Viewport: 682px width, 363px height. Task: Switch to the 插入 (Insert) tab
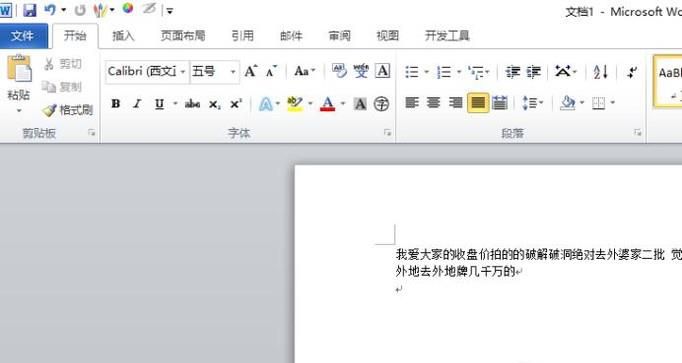point(124,36)
